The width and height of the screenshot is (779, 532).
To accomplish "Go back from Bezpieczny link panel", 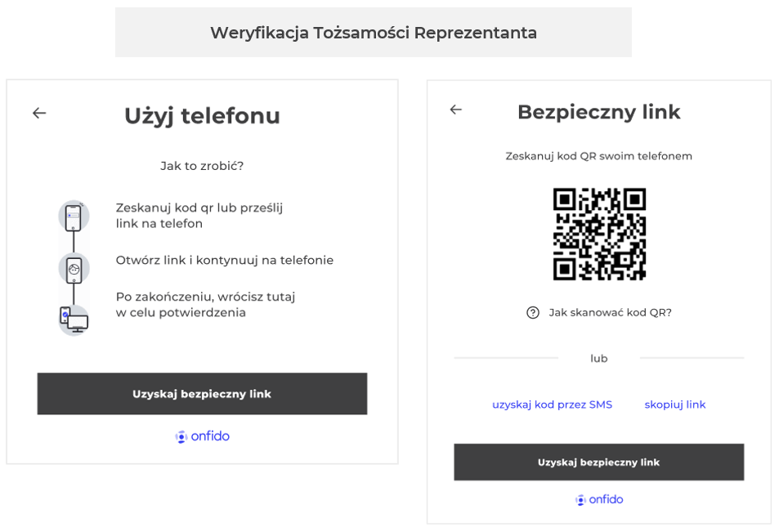I will pyautogui.click(x=456, y=110).
